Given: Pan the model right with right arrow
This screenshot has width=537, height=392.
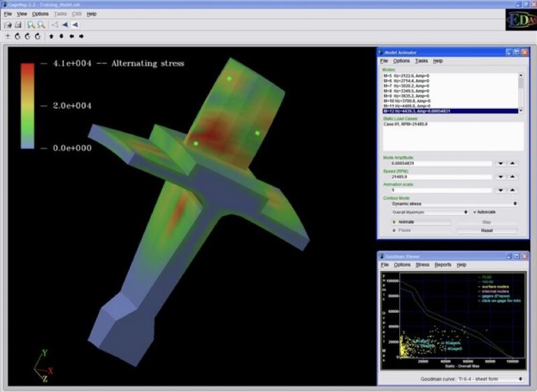Looking at the screenshot, I should click(82, 36).
